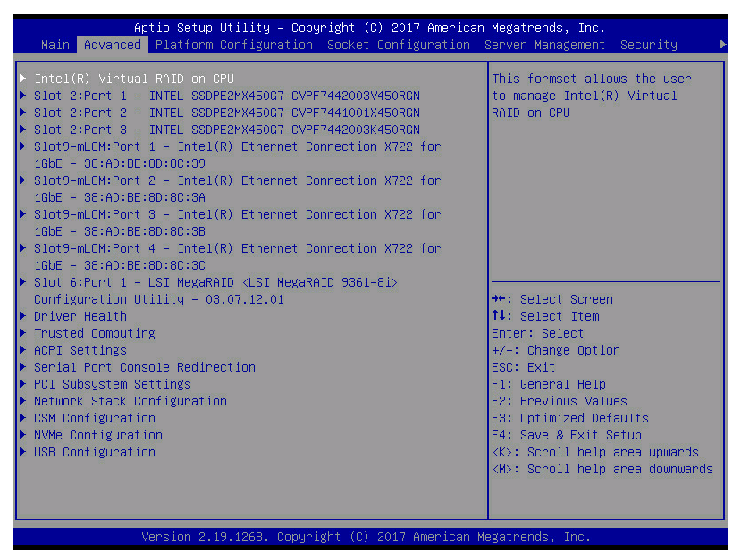Open Serial Port Console Redirection
Viewport: 741px width, 560px height.
(x=144, y=367)
